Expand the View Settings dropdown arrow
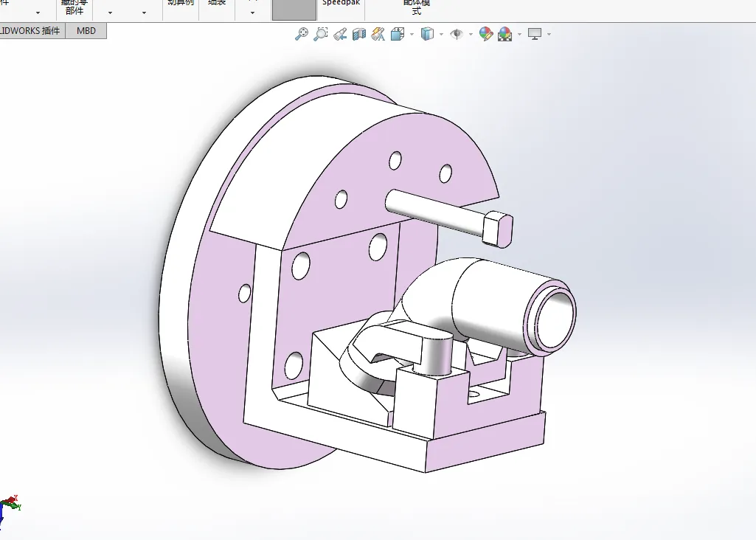This screenshot has width=756, height=540. pos(549,35)
